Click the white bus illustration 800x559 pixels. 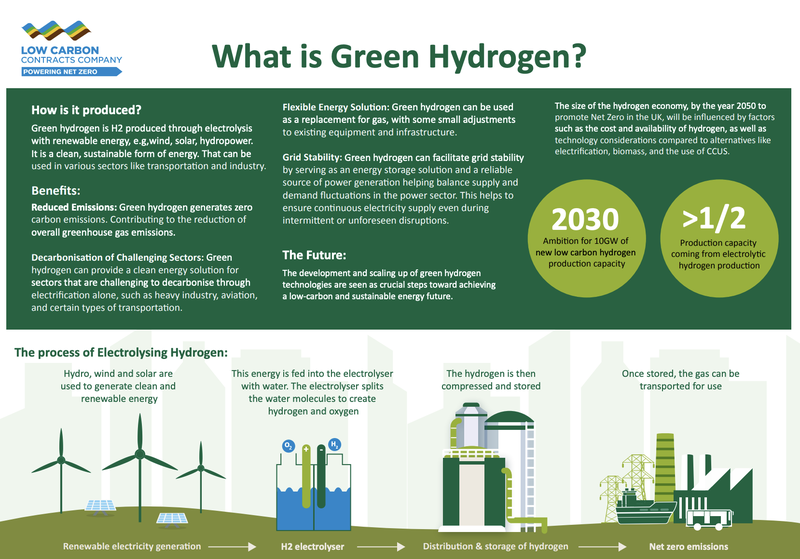click(709, 520)
